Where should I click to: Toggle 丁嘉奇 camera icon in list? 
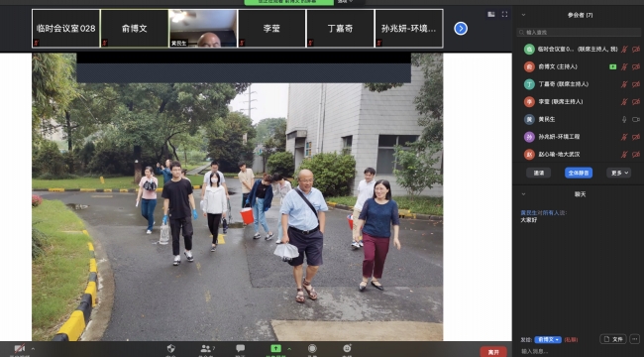[636, 84]
